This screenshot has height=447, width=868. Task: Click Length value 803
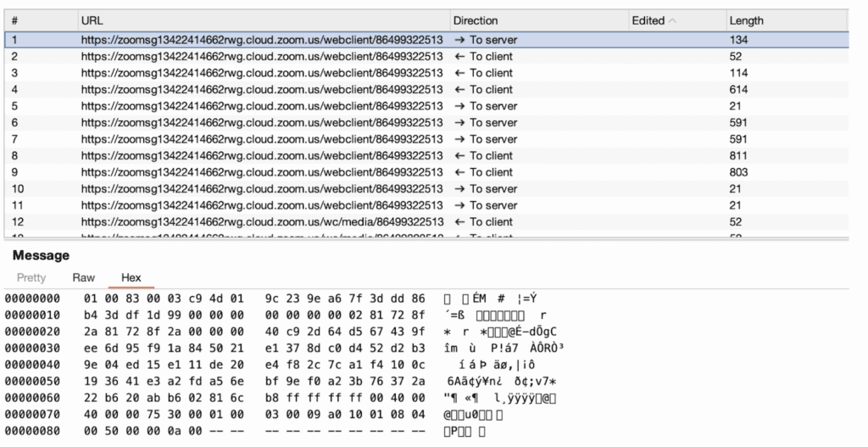point(738,172)
